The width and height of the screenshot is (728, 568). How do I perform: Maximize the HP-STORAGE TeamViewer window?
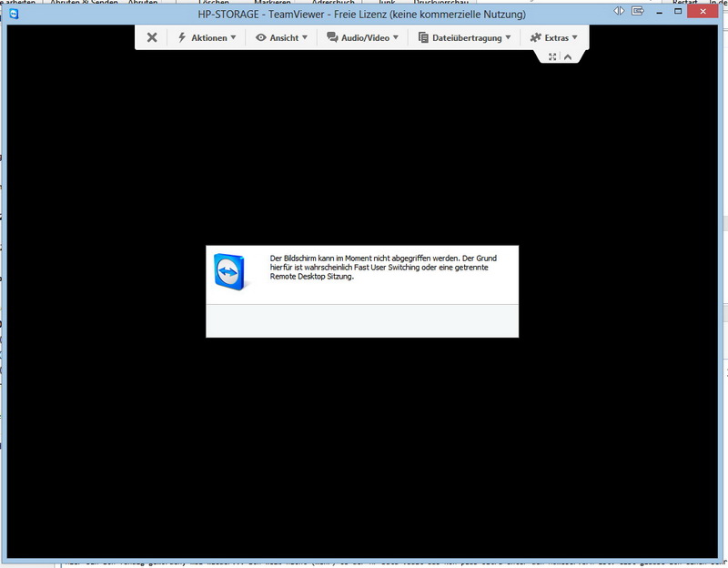click(x=678, y=11)
